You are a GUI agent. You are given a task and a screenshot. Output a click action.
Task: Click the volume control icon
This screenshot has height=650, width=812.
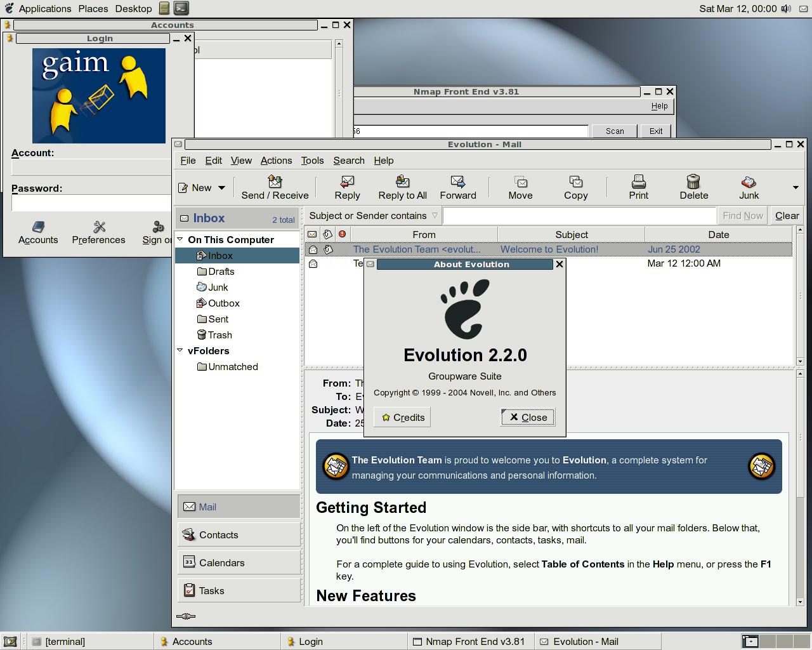click(x=787, y=8)
